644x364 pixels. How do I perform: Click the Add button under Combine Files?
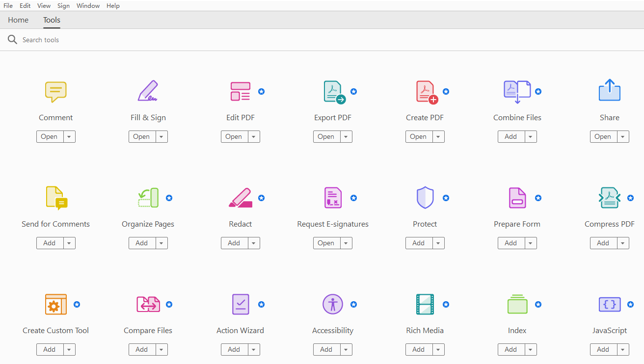coord(511,137)
